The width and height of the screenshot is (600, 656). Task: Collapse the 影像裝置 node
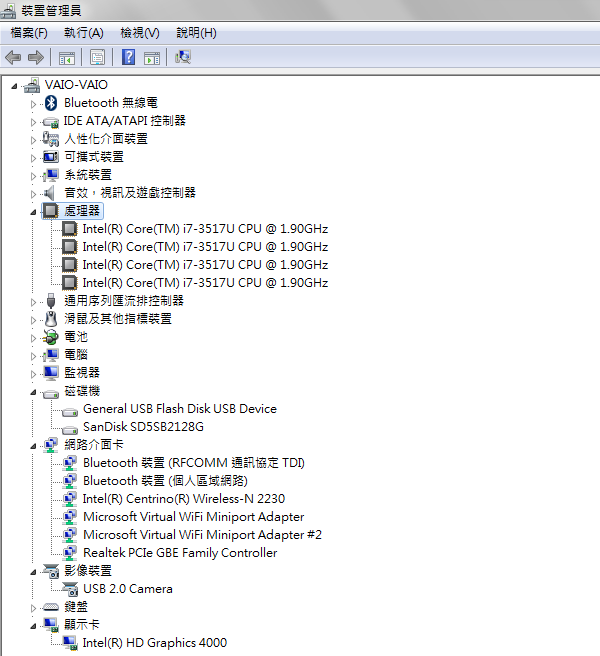pos(33,572)
